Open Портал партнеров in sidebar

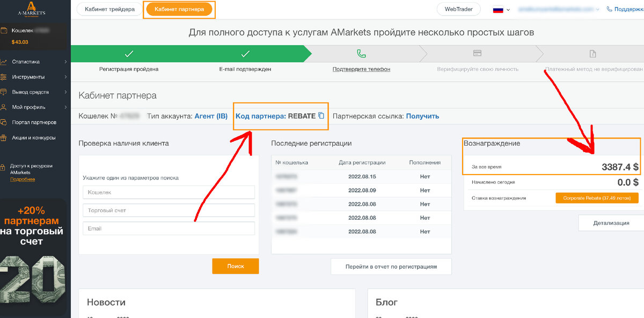(34, 122)
